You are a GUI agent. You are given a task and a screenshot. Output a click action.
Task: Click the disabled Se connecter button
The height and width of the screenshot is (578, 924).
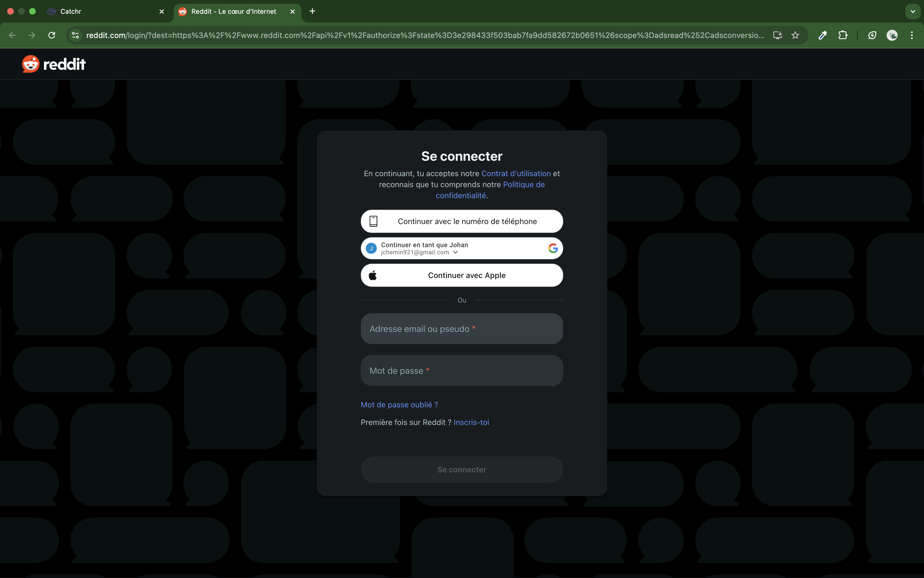tap(462, 470)
